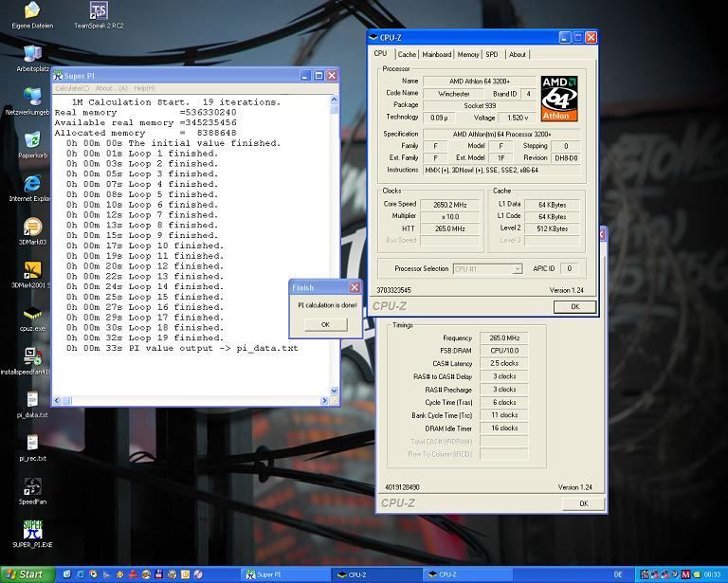Launch the TeamSpeak 2 RC2 shortcut

point(99,10)
